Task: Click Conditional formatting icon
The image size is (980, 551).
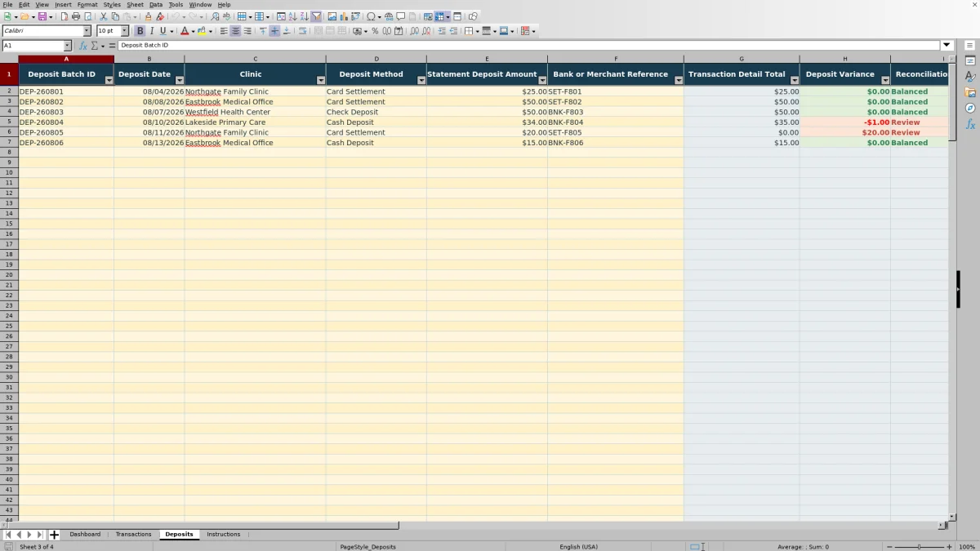Action: coord(525,31)
